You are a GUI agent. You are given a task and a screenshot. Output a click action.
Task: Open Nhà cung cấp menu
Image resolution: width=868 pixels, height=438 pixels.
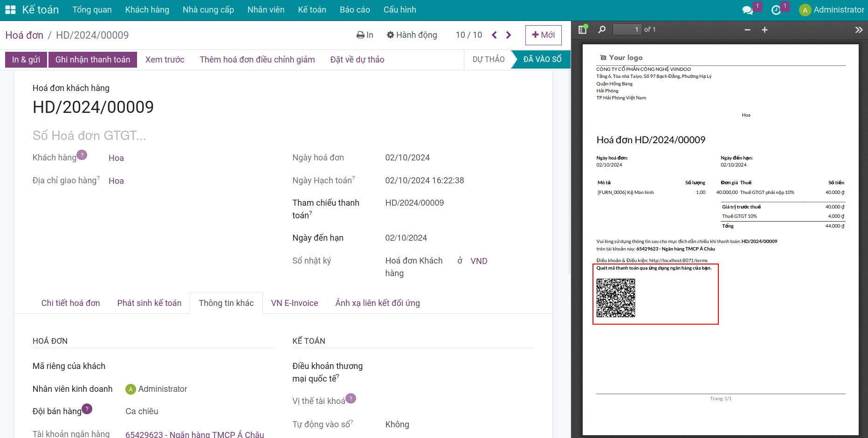tap(208, 10)
